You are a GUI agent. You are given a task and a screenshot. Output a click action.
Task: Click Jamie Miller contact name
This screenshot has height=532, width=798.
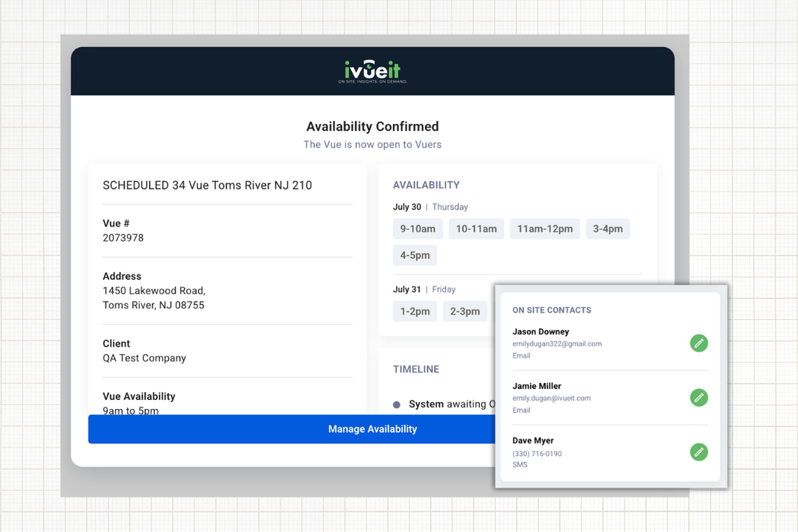click(x=537, y=386)
